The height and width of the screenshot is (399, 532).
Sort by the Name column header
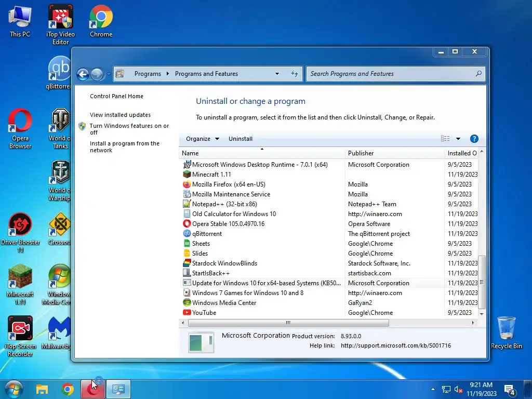pyautogui.click(x=262, y=153)
